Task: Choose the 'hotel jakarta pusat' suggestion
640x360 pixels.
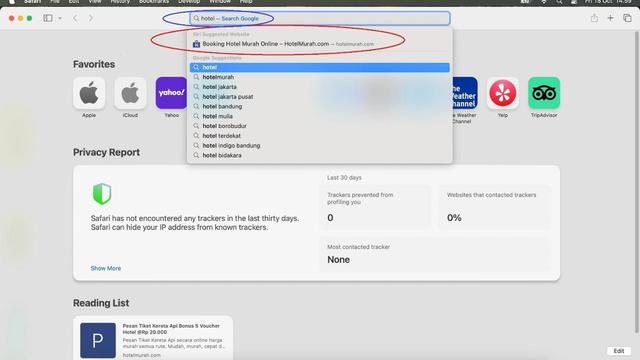Action: pos(320,97)
